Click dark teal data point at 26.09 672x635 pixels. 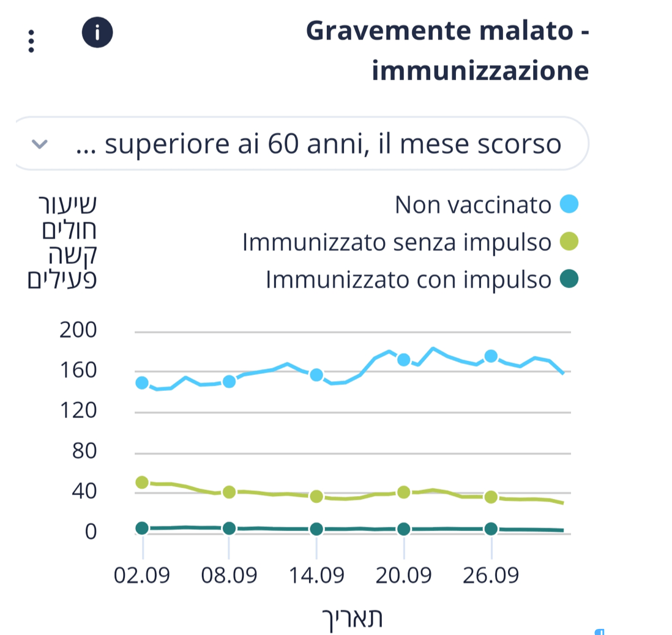[x=491, y=529]
